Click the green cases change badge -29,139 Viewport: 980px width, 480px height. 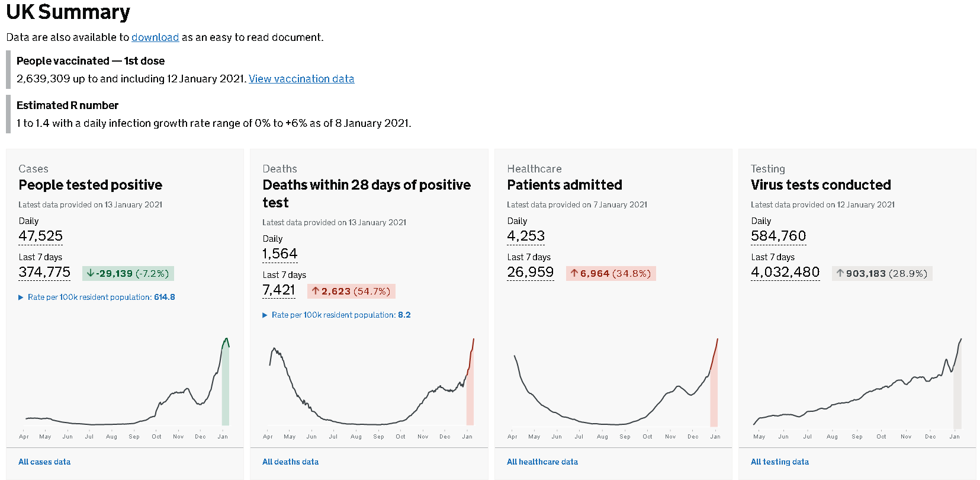[128, 273]
